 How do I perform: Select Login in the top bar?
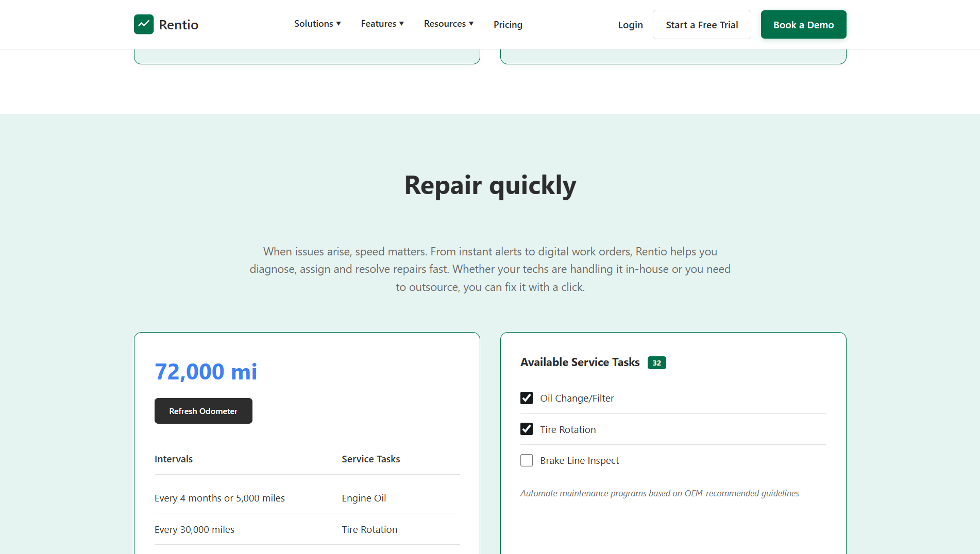pos(630,24)
